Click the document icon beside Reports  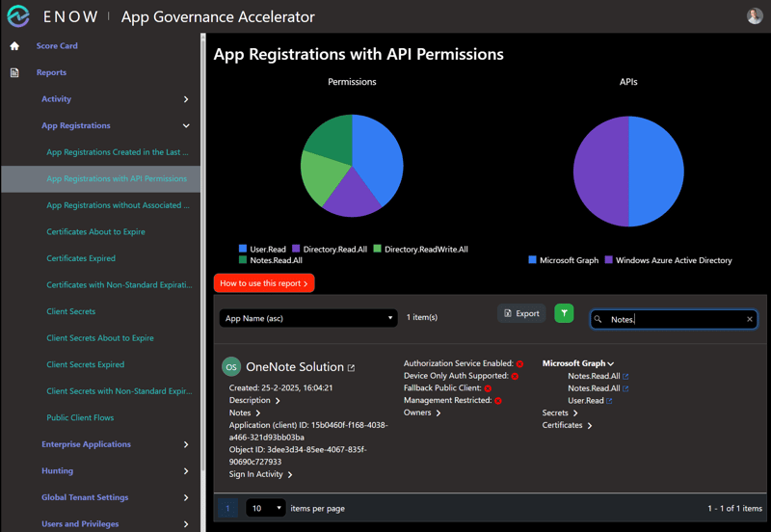[x=14, y=72]
